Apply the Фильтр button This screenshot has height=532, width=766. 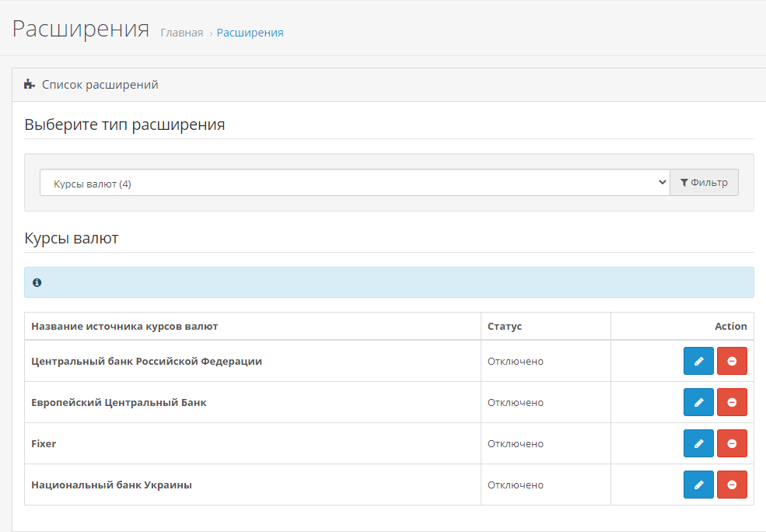[704, 183]
